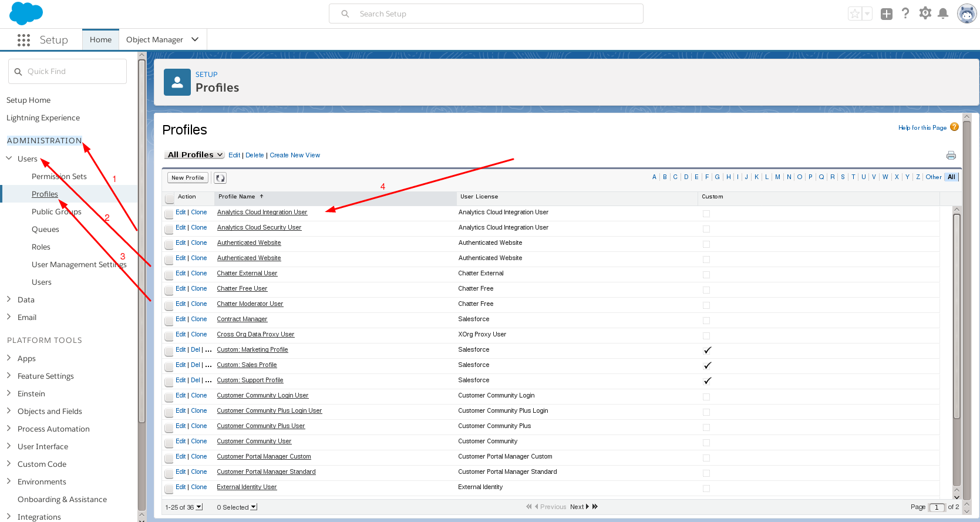980x522 pixels.
Task: Click the Delete view link
Action: [255, 155]
